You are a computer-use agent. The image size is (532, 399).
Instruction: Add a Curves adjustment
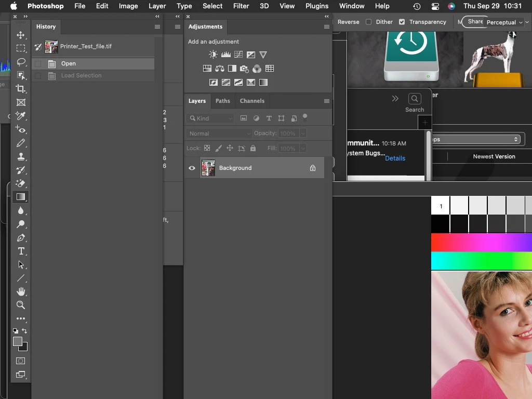coord(238,55)
